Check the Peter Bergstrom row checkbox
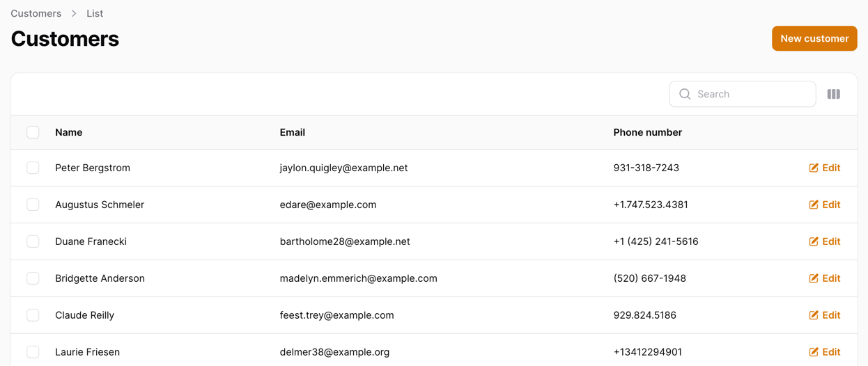Image resolution: width=868 pixels, height=366 pixels. [x=33, y=168]
